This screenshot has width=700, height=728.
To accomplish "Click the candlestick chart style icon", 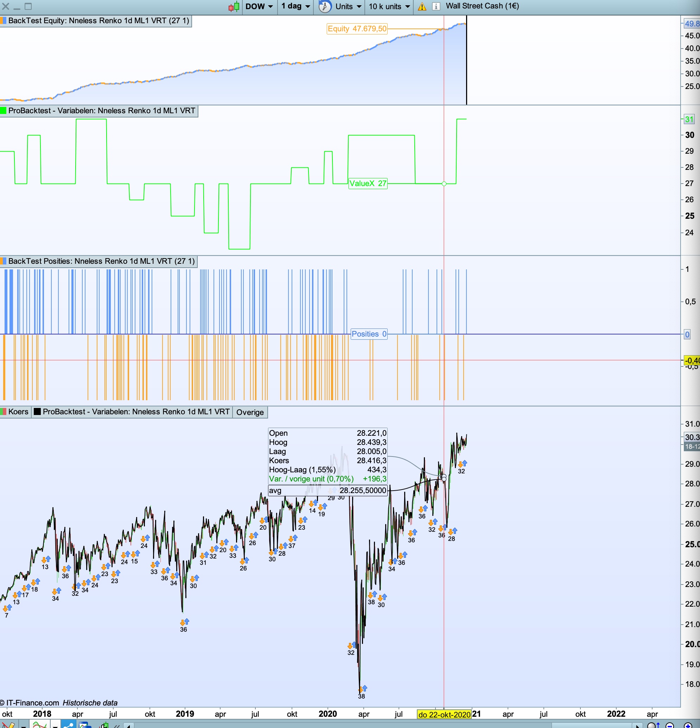I will pos(234,6).
